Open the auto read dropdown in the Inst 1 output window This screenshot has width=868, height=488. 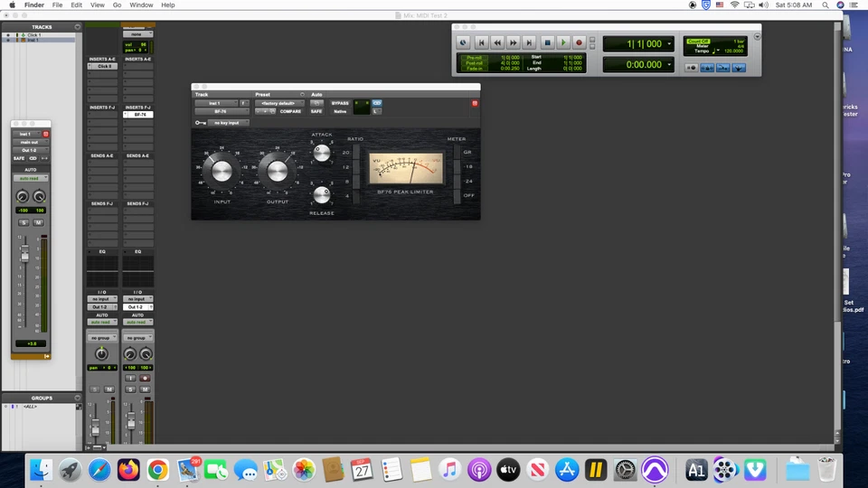(31, 178)
